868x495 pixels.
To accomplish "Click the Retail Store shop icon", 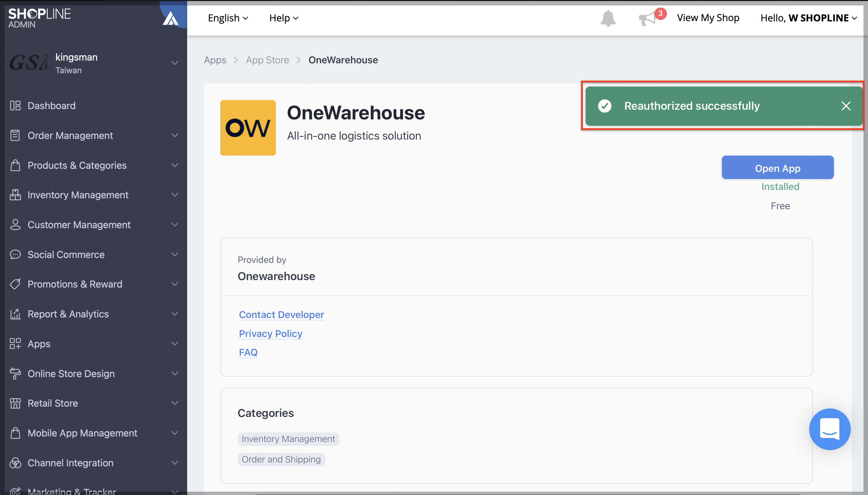I will coord(15,403).
